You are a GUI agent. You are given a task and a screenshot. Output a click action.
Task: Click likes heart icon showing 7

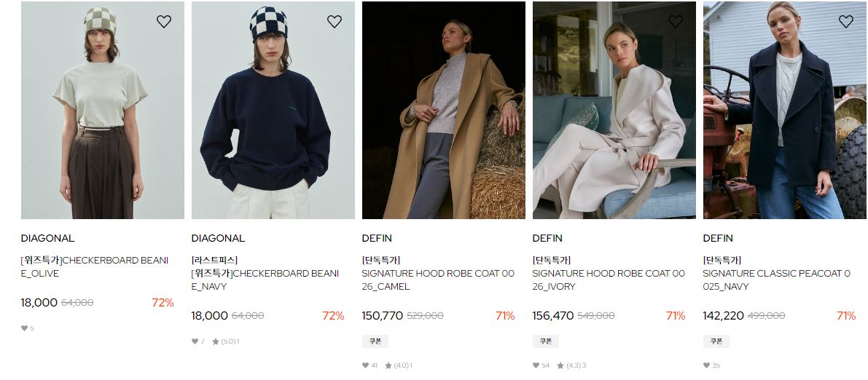pyautogui.click(x=195, y=341)
